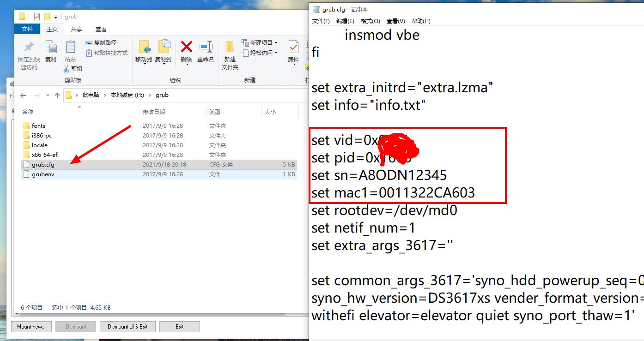
Task: Click the Paste (粘贴) clipboard icon
Action: [x=70, y=47]
